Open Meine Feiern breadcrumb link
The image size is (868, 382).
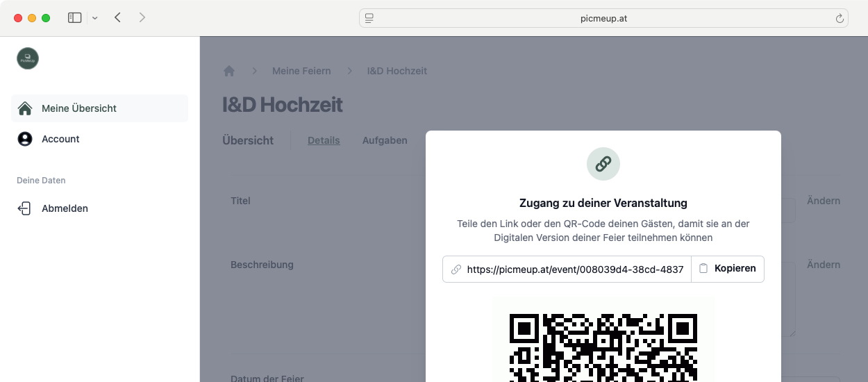point(301,71)
